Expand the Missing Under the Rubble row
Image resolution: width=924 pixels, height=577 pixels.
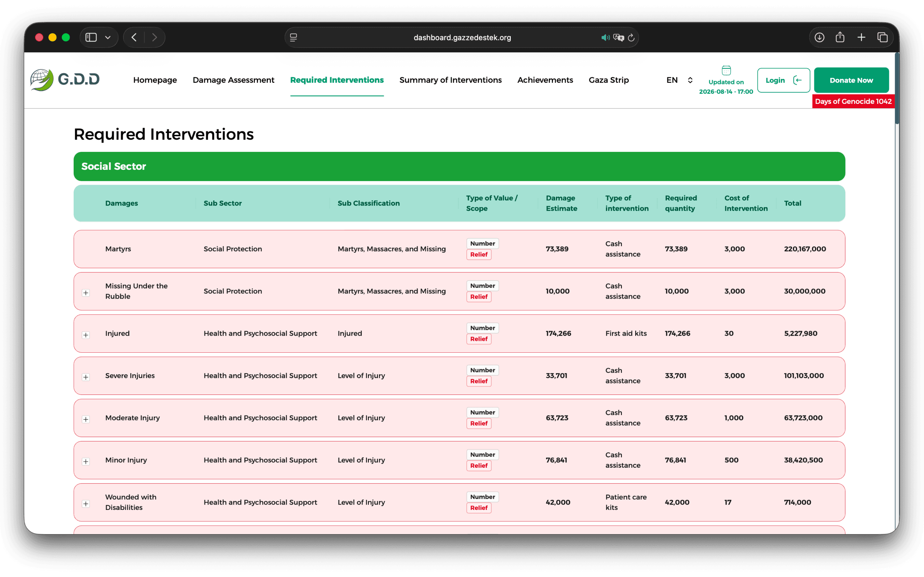pos(86,293)
